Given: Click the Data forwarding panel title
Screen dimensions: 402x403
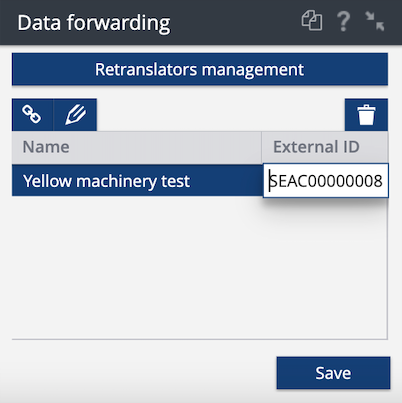Looking at the screenshot, I should point(94,23).
